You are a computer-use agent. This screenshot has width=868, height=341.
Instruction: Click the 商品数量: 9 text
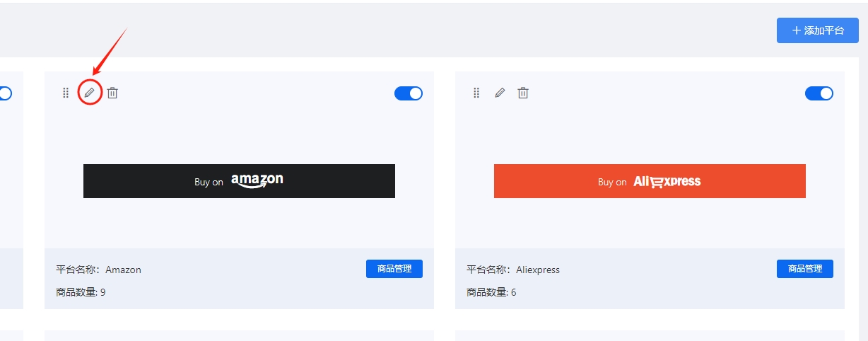(x=81, y=291)
